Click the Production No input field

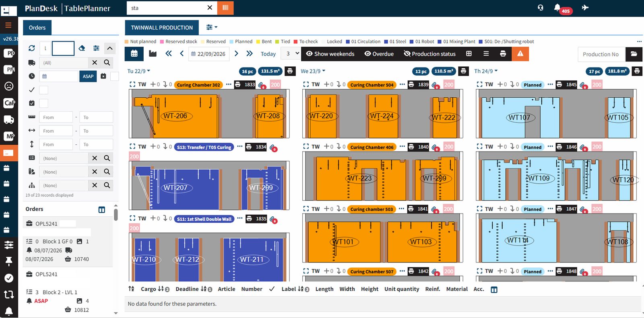tap(601, 54)
